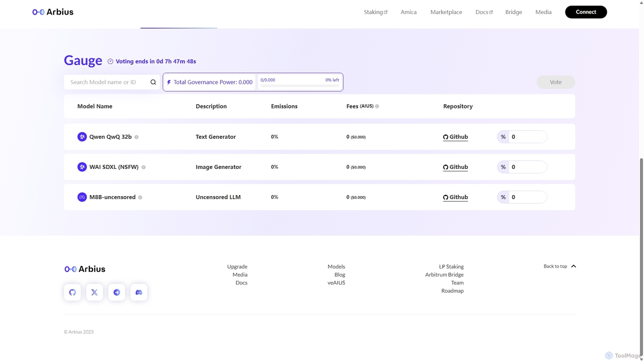Click the GitHub social icon in footer
This screenshot has width=644, height=362.
(72, 292)
